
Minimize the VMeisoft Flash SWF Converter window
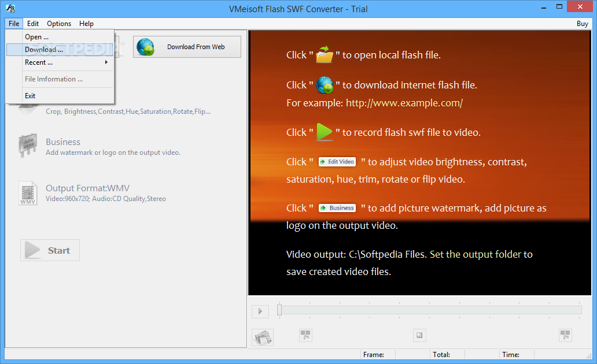(544, 7)
